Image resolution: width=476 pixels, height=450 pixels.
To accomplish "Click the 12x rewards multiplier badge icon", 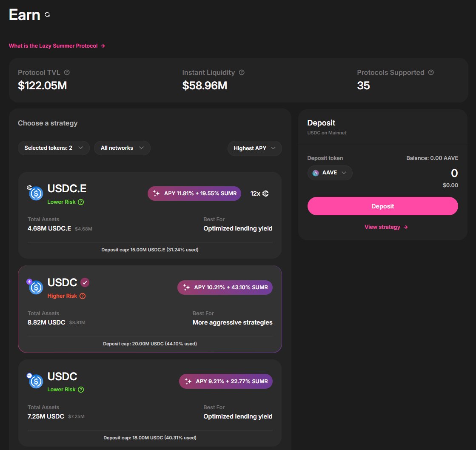I will (265, 194).
